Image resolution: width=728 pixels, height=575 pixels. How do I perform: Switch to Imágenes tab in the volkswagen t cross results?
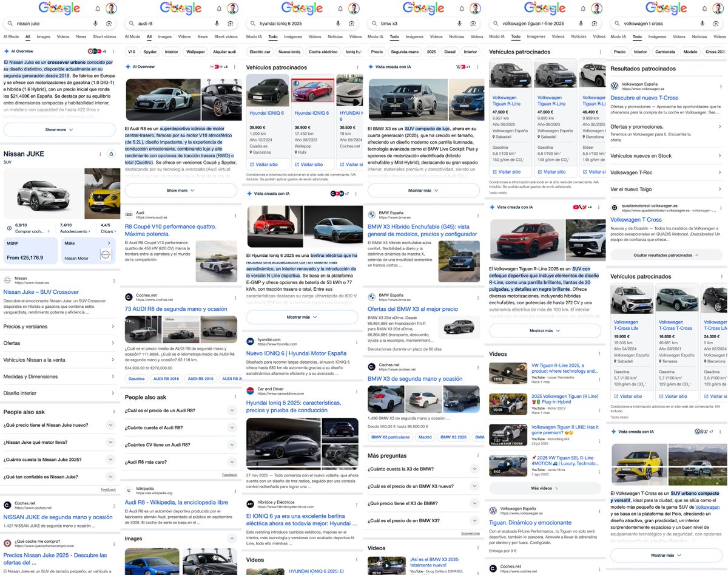pyautogui.click(x=658, y=36)
